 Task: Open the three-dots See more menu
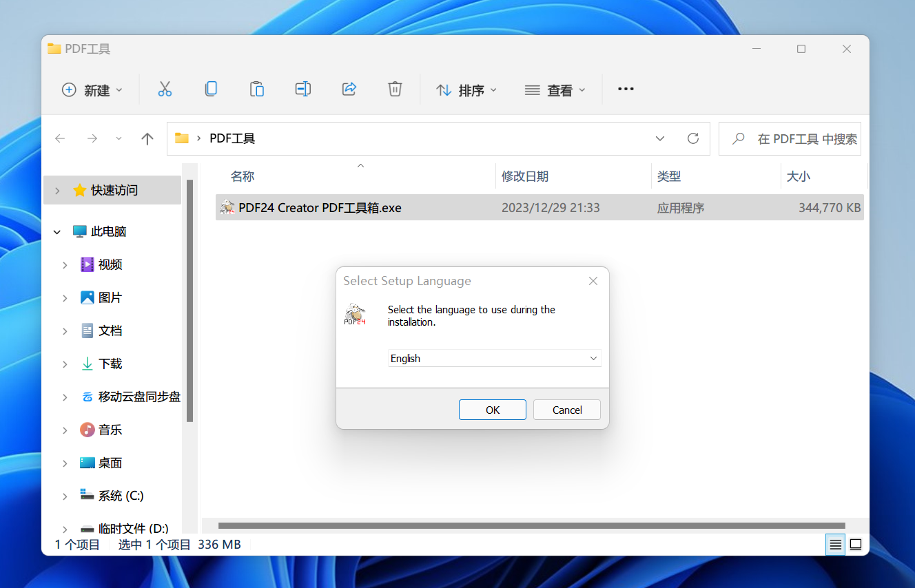pyautogui.click(x=626, y=89)
